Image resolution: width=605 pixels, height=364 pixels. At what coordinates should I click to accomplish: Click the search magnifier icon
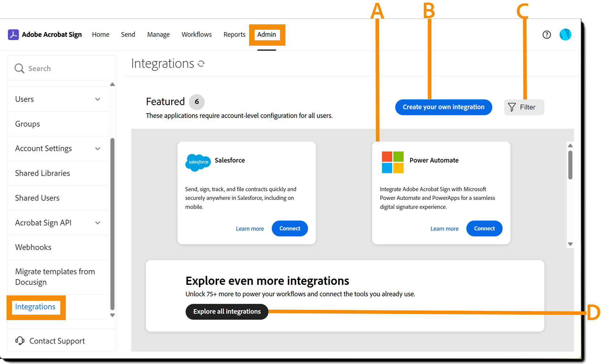tap(19, 68)
